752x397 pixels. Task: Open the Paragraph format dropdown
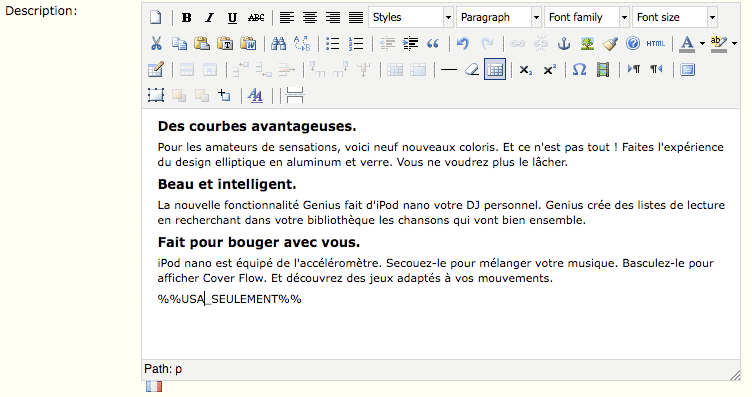coord(499,17)
